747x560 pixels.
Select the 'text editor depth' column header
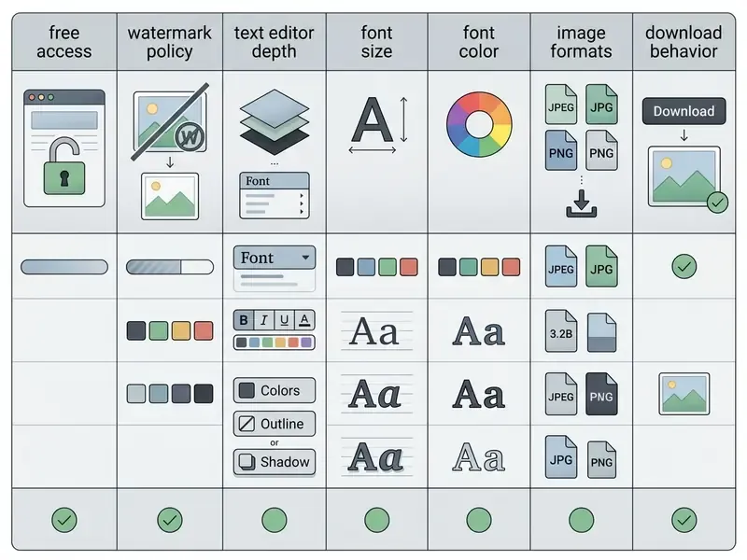(x=275, y=42)
